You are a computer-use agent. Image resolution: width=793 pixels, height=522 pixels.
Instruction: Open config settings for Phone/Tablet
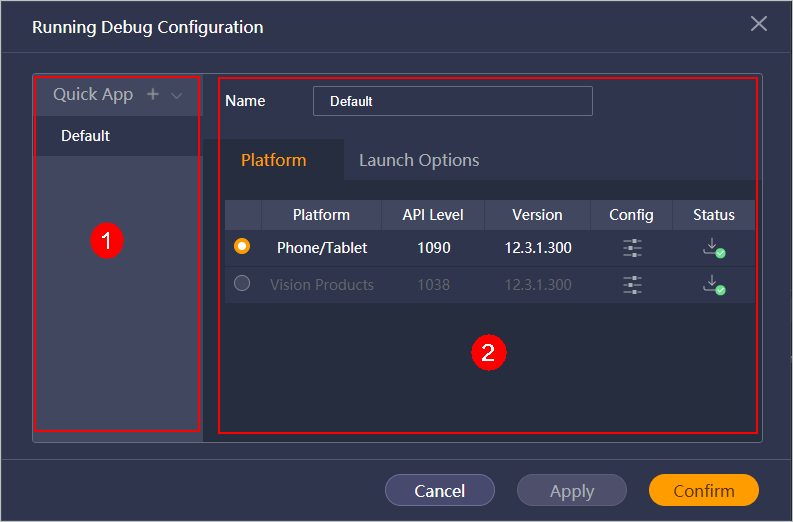[632, 248]
